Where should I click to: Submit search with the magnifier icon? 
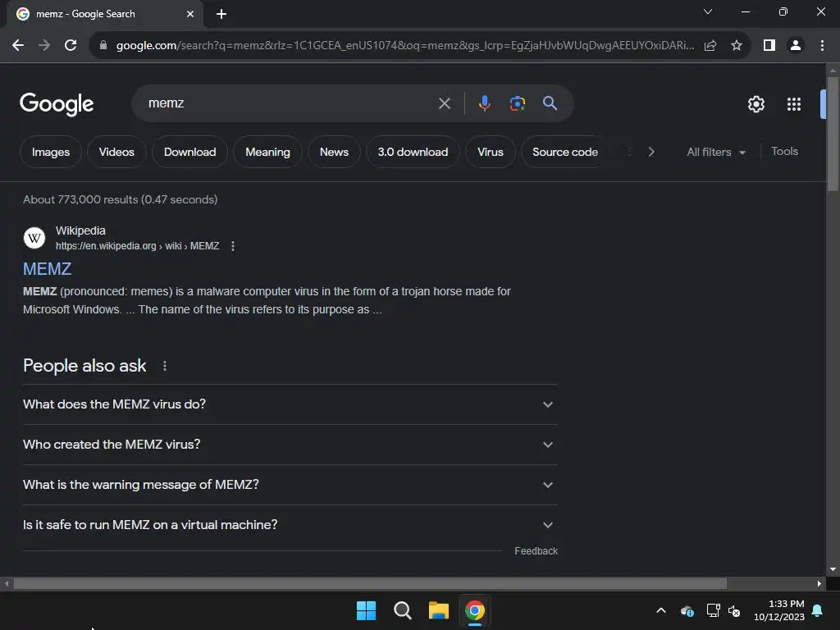[x=550, y=103]
